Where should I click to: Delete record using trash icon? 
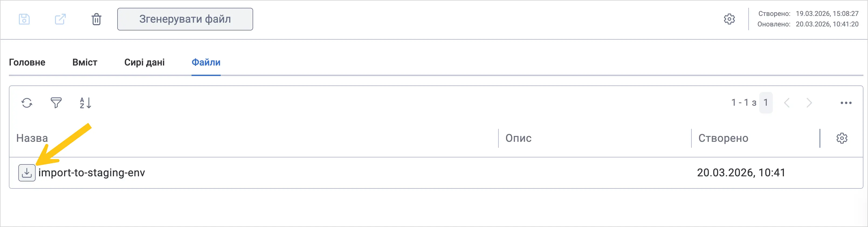(x=97, y=19)
